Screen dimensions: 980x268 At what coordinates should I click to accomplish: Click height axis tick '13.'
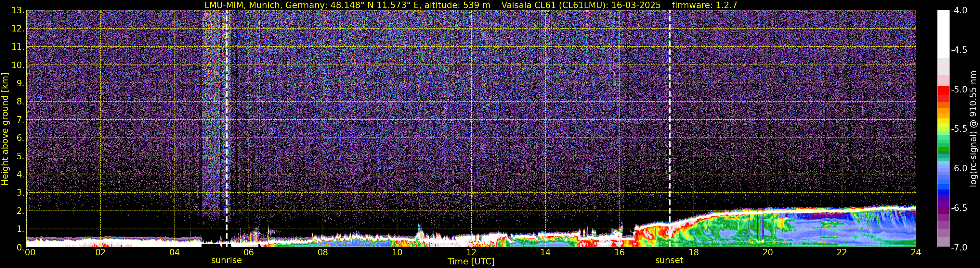(x=18, y=11)
